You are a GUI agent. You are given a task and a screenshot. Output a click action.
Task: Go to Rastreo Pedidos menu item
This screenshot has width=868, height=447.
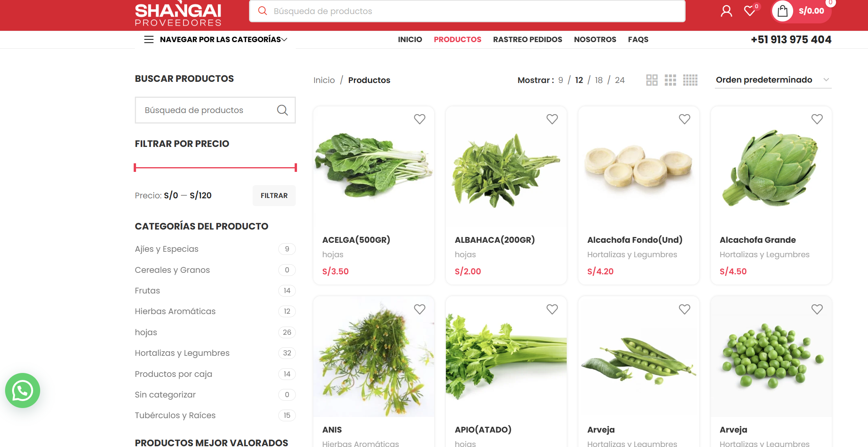pyautogui.click(x=527, y=39)
